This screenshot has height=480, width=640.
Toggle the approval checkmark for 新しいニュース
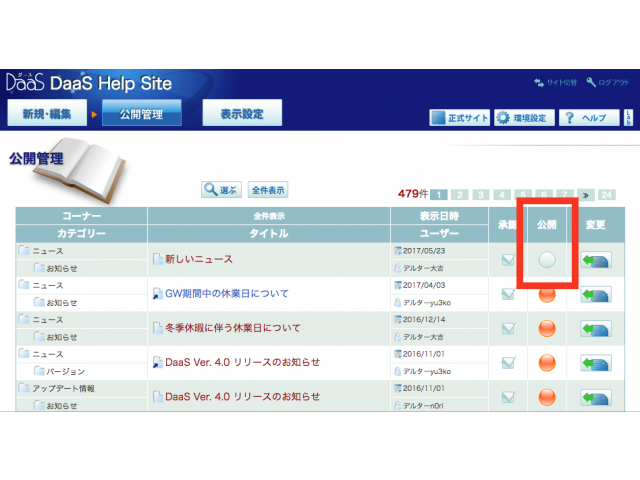(509, 261)
